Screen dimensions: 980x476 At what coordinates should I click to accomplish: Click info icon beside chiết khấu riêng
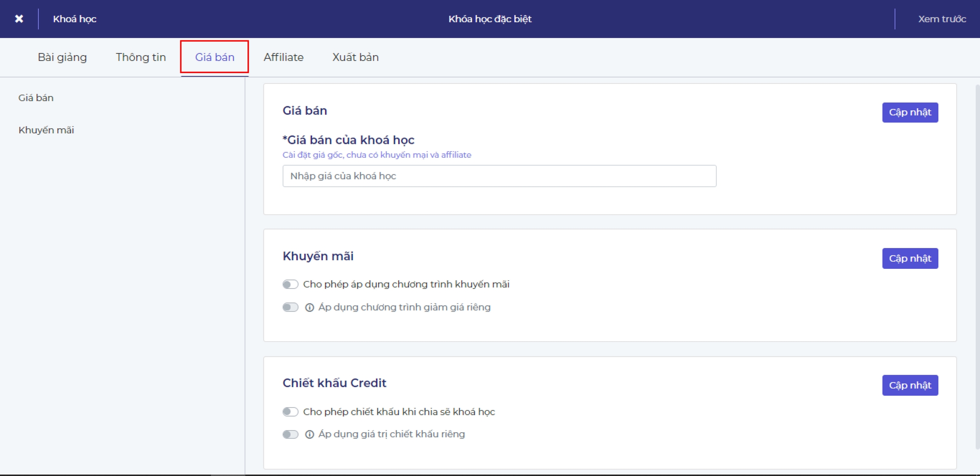(x=309, y=434)
